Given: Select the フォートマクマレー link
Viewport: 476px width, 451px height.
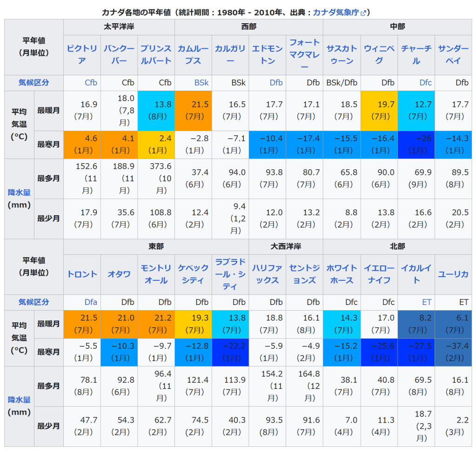Looking at the screenshot, I should coord(304,54).
